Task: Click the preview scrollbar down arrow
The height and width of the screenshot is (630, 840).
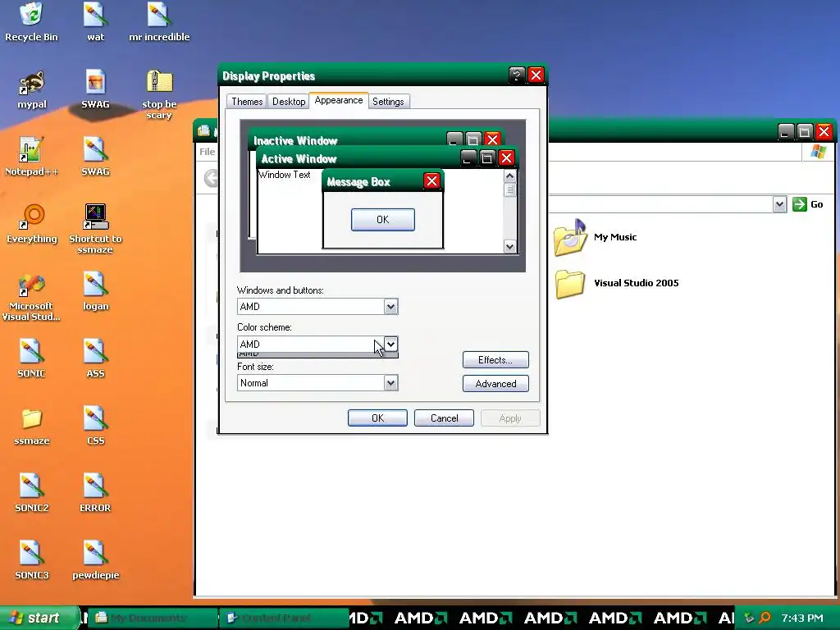Action: click(x=509, y=246)
